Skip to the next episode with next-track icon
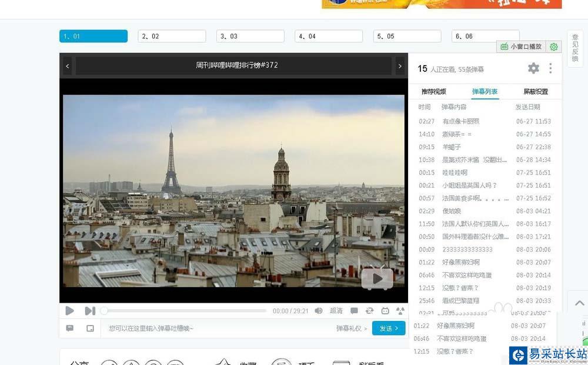 tap(90, 311)
